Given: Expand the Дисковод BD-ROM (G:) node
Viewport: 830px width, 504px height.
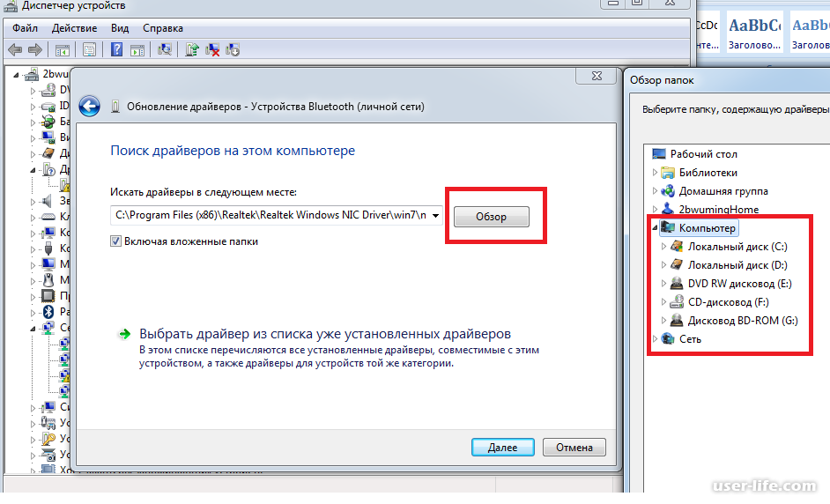Looking at the screenshot, I should tap(663, 321).
